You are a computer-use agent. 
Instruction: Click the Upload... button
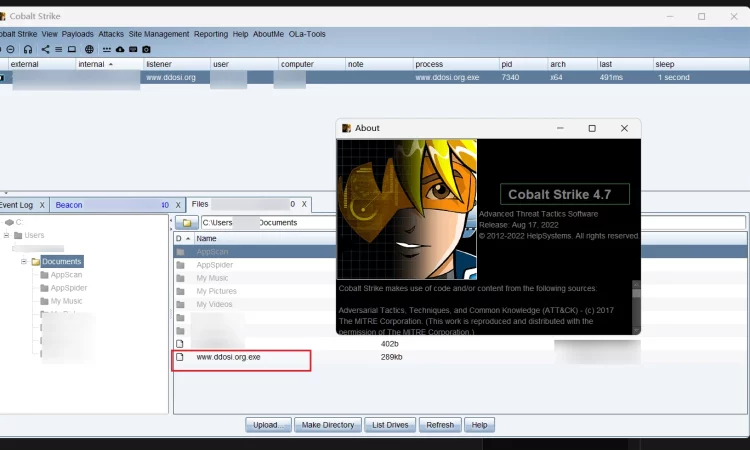pos(268,425)
